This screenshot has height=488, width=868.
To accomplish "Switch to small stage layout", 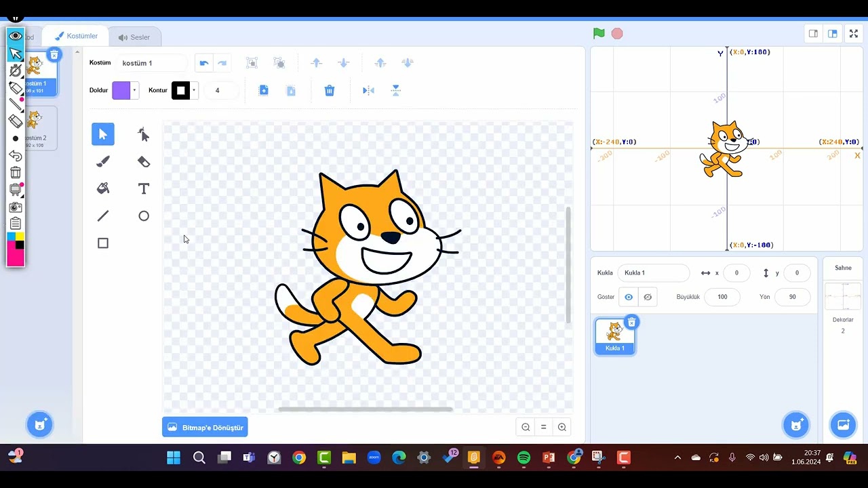I will tap(813, 33).
